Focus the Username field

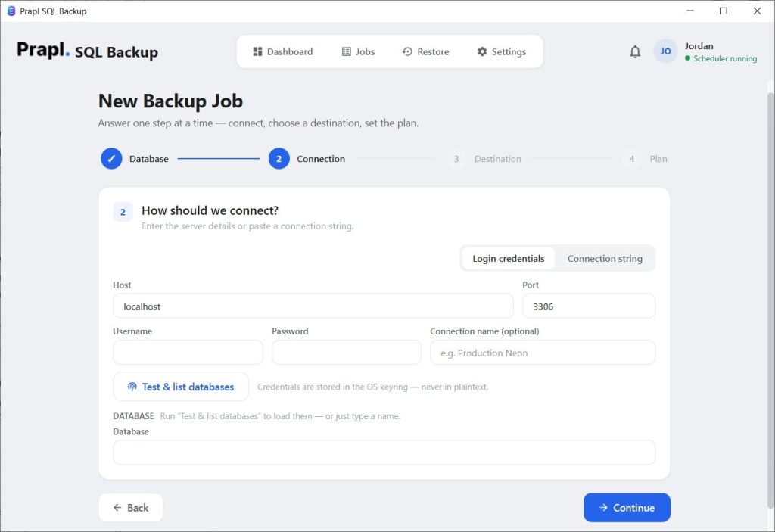(188, 353)
